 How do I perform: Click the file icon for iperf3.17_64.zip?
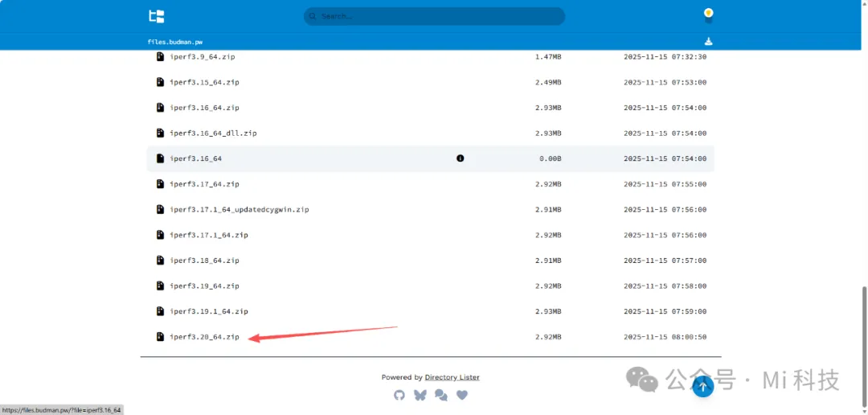[x=160, y=184]
